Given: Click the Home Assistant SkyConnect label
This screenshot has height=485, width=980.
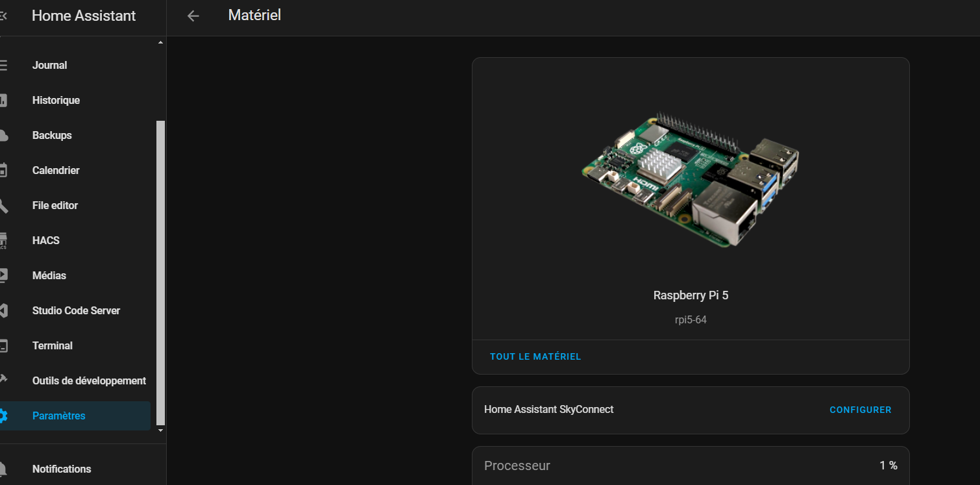Looking at the screenshot, I should click(x=548, y=410).
